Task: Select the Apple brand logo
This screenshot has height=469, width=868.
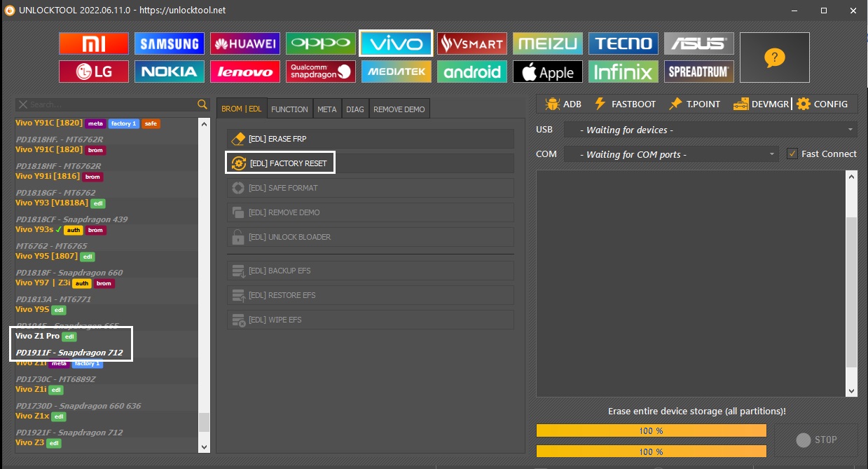Action: point(548,72)
